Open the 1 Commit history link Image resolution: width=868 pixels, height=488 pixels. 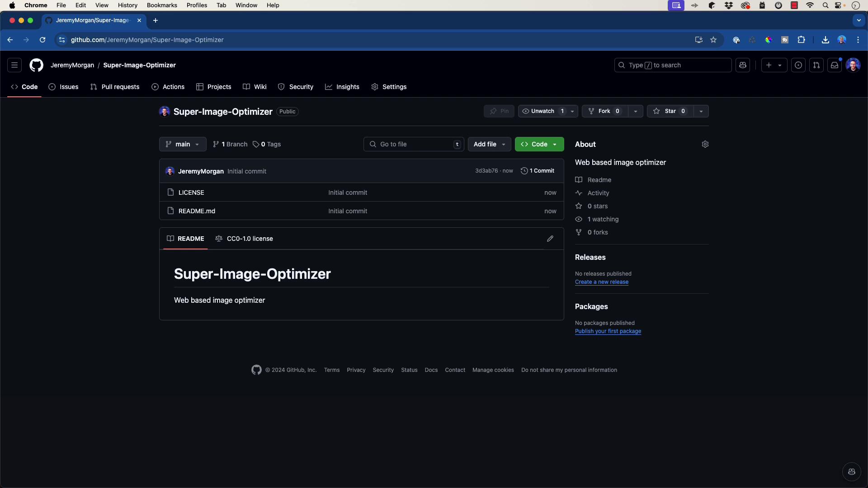coord(538,171)
